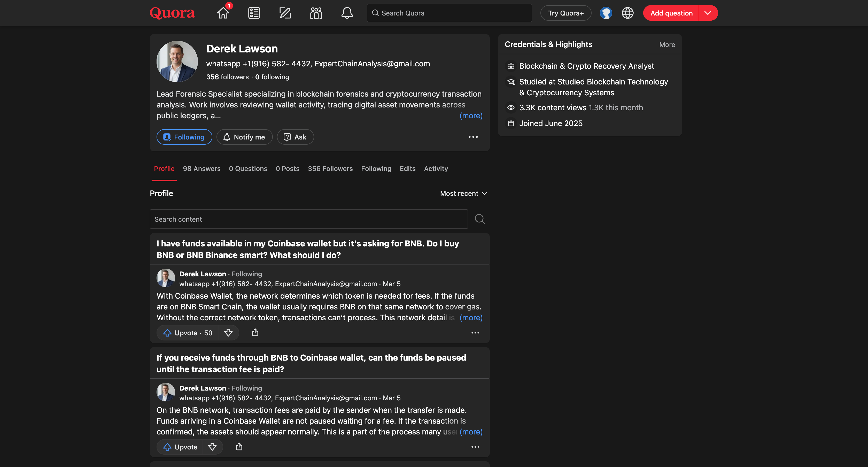Toggle the Following button on profile
The height and width of the screenshot is (467, 868).
coord(184,137)
